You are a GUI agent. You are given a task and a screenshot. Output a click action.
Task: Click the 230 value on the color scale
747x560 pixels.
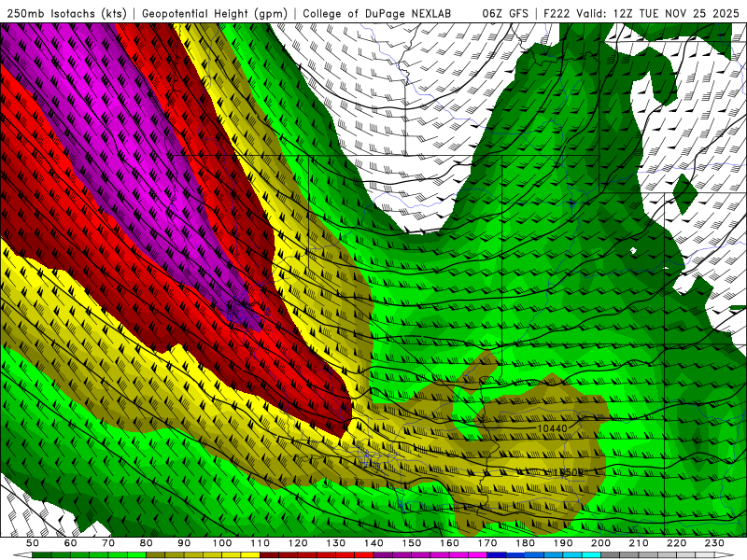coord(714,543)
